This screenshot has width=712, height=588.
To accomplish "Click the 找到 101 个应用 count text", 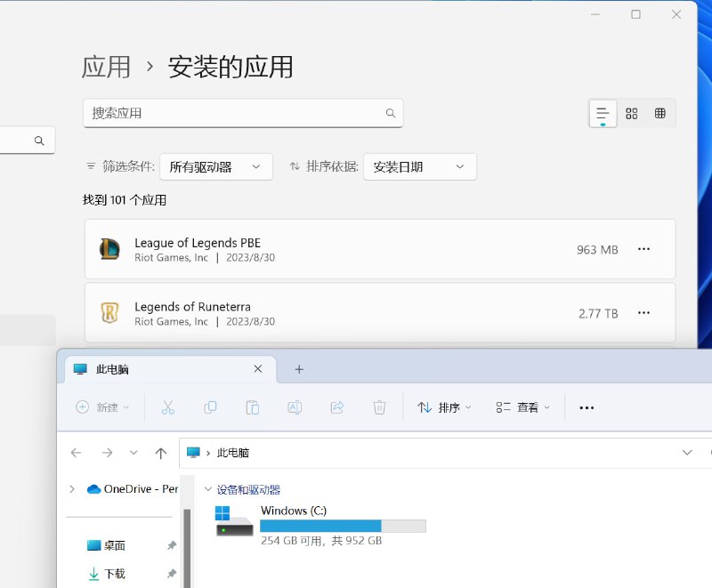I will (x=125, y=200).
